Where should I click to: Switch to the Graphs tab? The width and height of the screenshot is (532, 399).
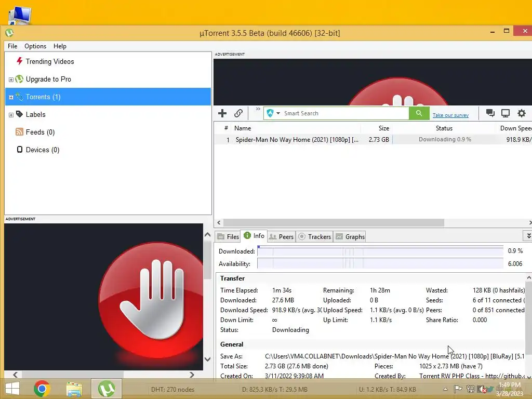350,236
